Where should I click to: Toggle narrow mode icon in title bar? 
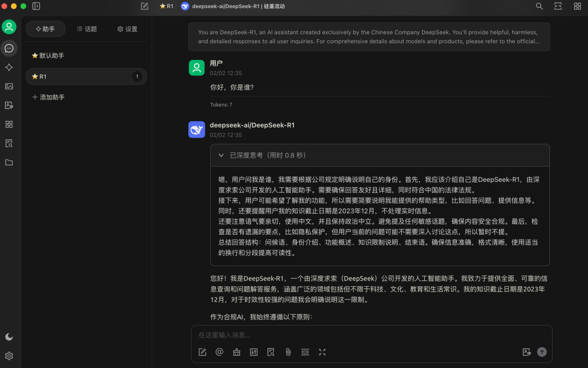click(558, 6)
